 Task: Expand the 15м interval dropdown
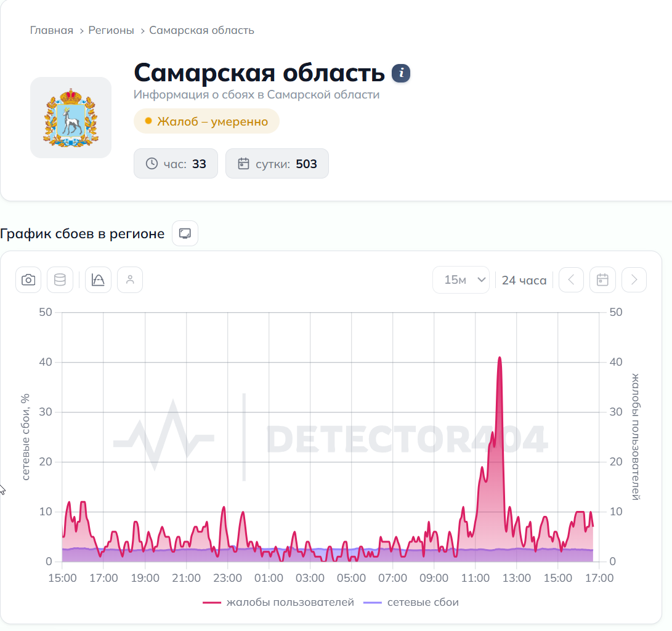pyautogui.click(x=461, y=280)
